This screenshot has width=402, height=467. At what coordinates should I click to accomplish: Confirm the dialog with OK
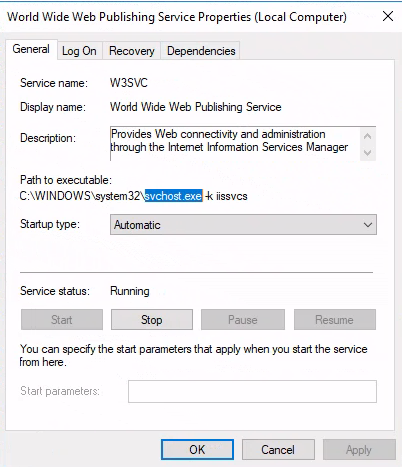coord(197,450)
